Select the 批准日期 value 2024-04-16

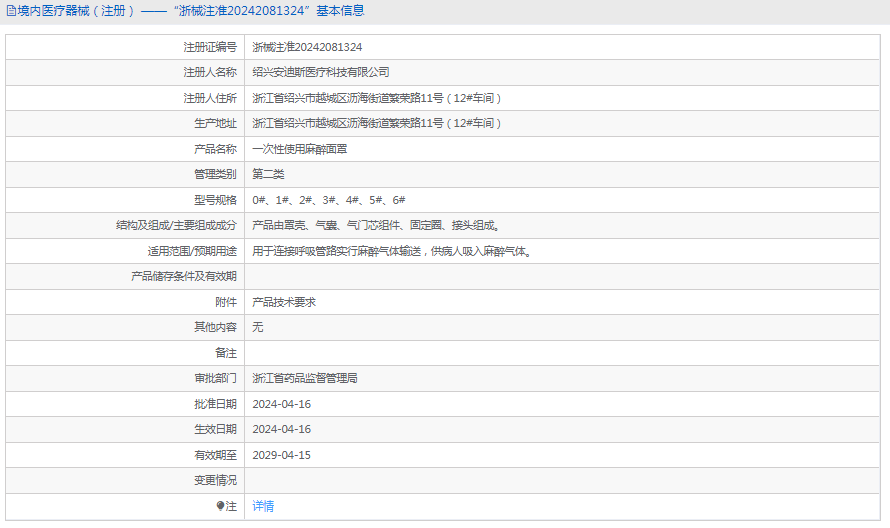(282, 404)
